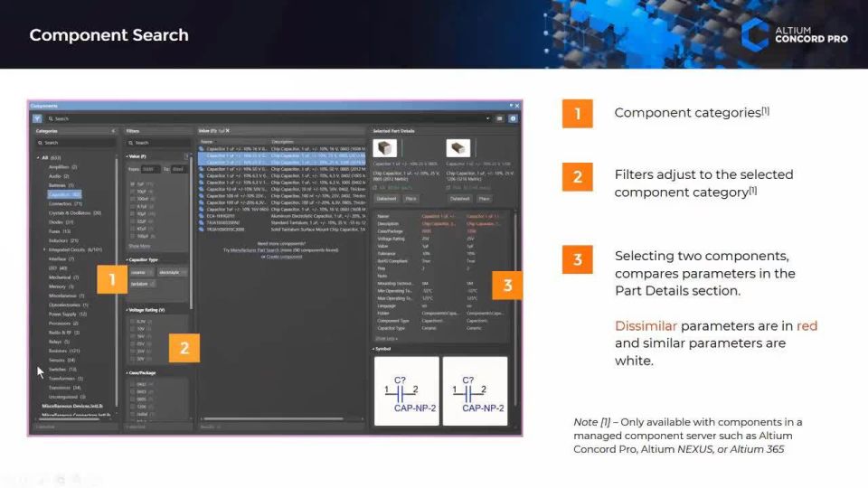Click the results list horizontal scrollbar
Screen dimensions: 868x488
coord(272,418)
